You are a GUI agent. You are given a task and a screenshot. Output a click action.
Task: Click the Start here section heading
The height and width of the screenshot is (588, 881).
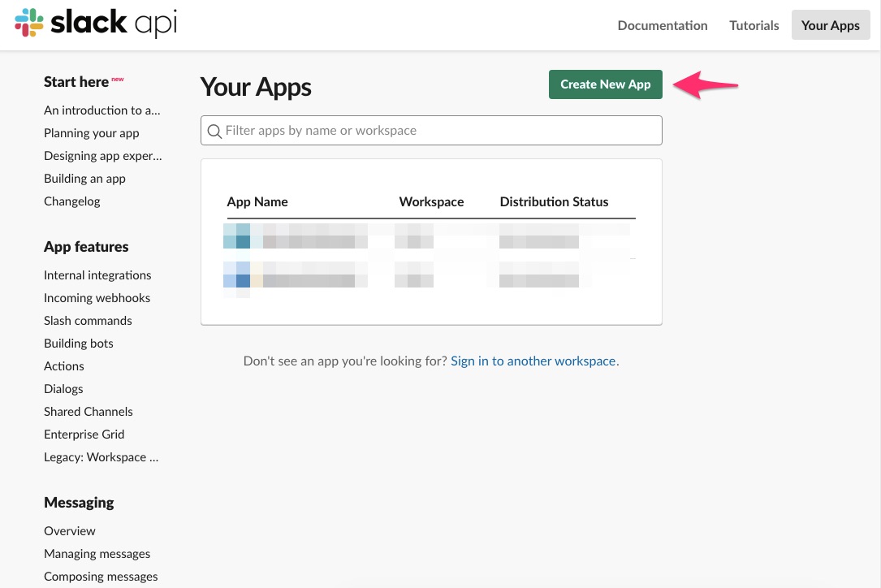point(76,82)
